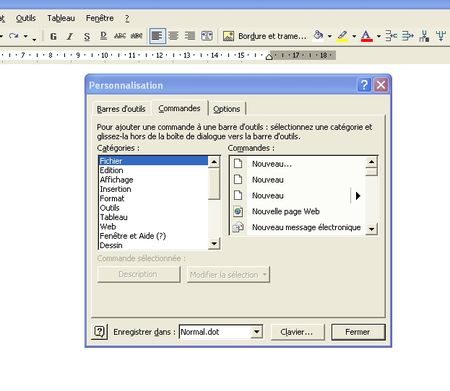Open the Fenêtre menu
450x391 pixels.
point(100,18)
